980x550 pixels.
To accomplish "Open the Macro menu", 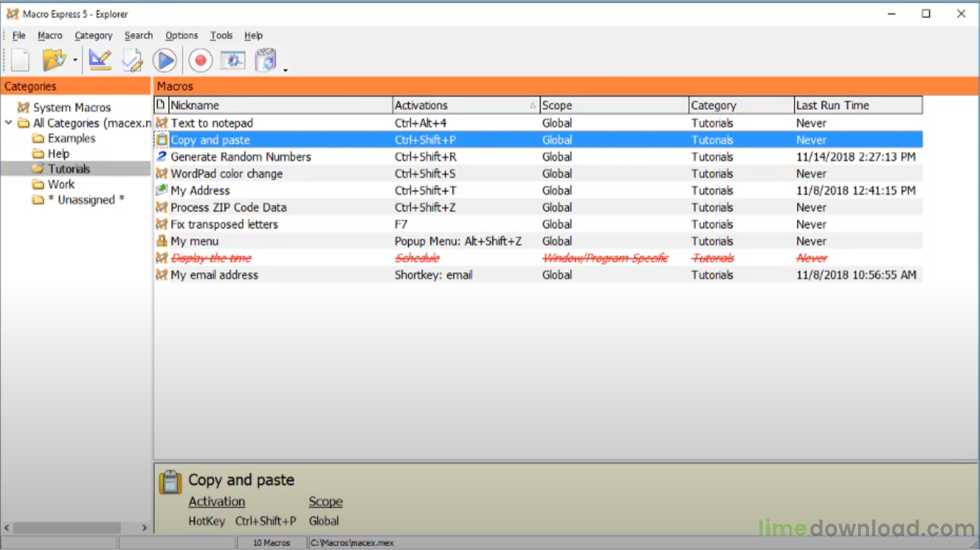I will pos(50,36).
